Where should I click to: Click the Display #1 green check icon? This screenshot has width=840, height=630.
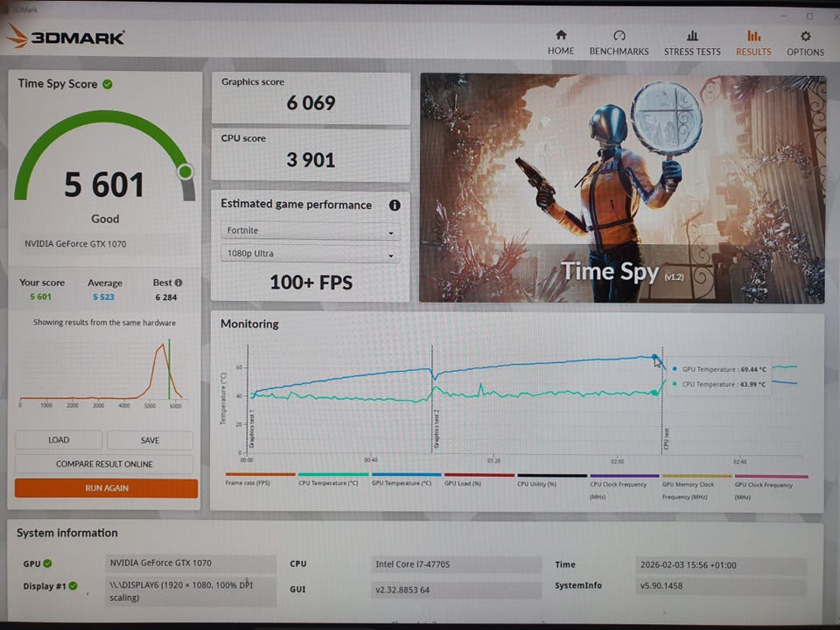(73, 585)
